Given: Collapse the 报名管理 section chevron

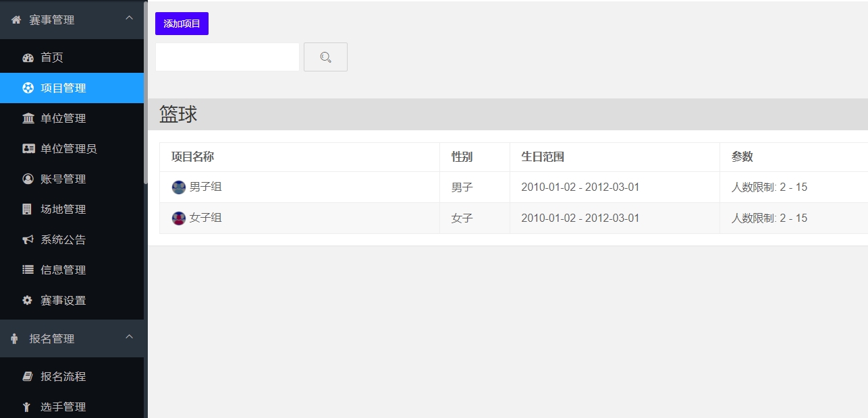Looking at the screenshot, I should 130,337.
